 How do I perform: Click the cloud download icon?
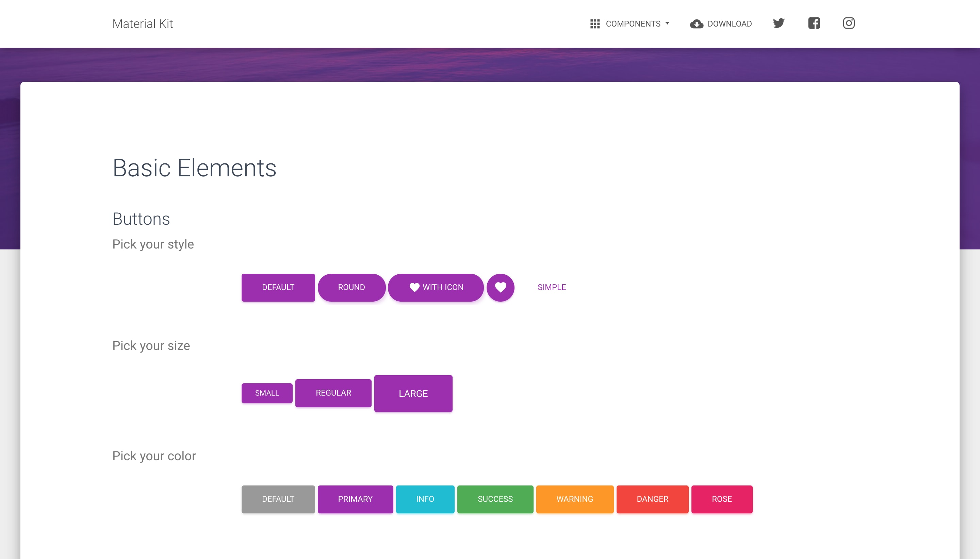coord(697,24)
